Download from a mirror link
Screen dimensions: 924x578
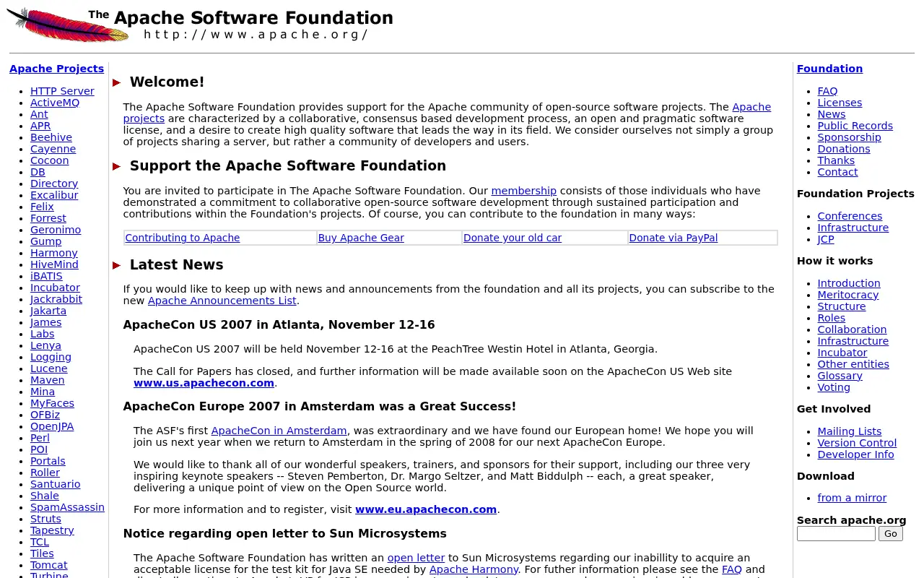click(852, 498)
